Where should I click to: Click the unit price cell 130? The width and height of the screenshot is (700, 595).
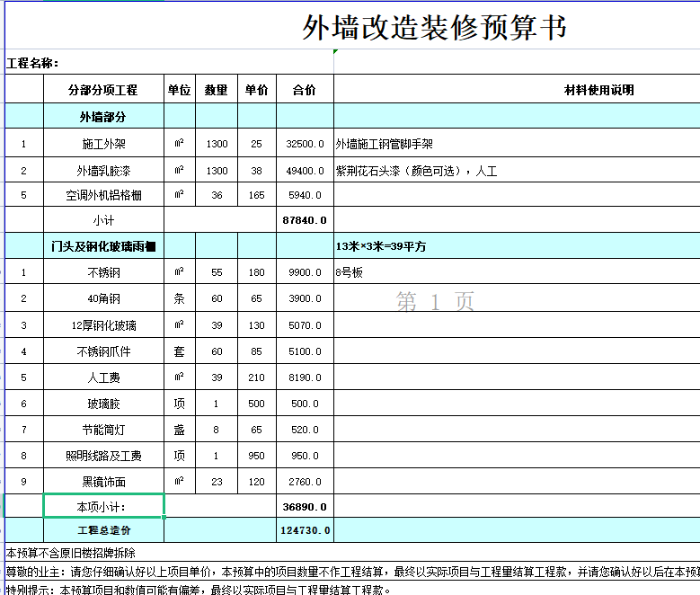257,324
